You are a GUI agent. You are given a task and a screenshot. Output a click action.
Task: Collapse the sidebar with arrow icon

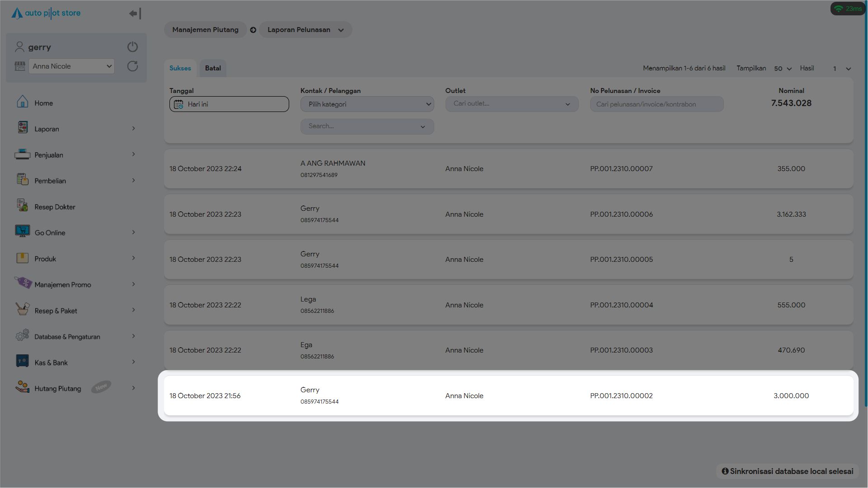[x=135, y=14]
